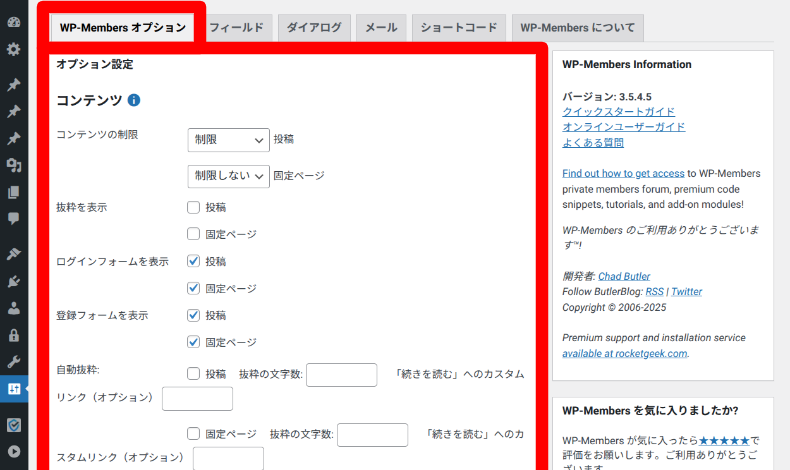
Task: Enable 自動抜粋 投稿 checkbox
Action: (193, 374)
